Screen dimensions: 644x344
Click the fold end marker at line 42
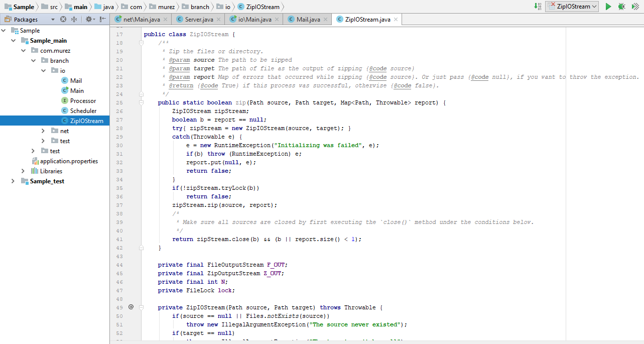pyautogui.click(x=142, y=248)
